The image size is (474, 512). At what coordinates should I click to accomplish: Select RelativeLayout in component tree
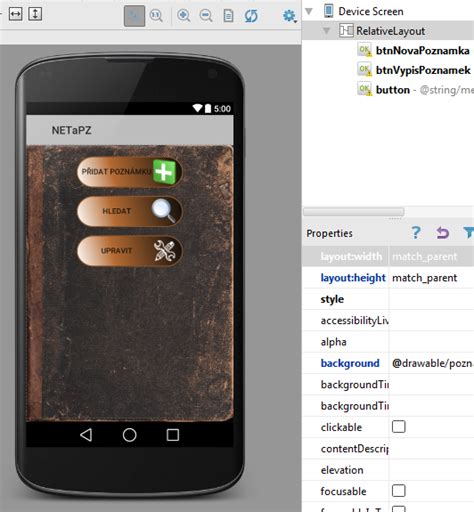(x=390, y=31)
